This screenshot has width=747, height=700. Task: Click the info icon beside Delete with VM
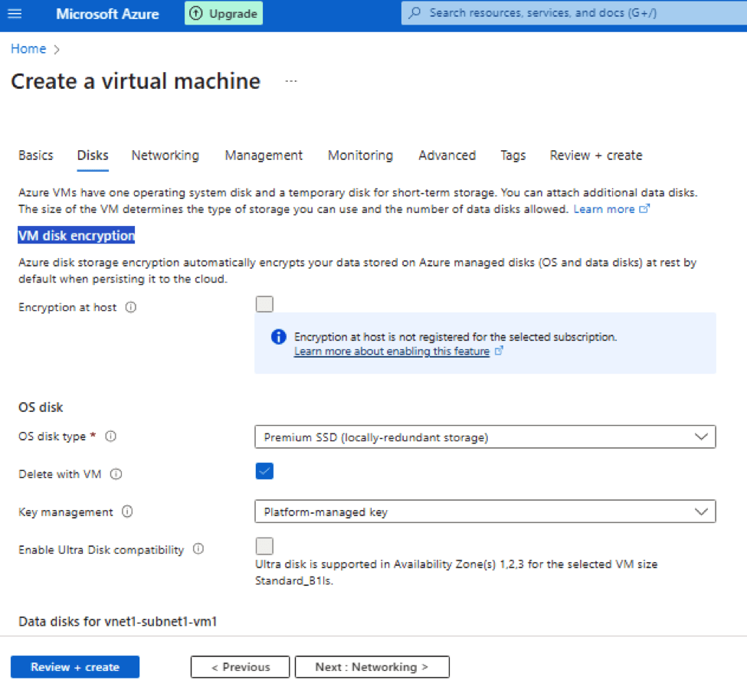coord(116,474)
